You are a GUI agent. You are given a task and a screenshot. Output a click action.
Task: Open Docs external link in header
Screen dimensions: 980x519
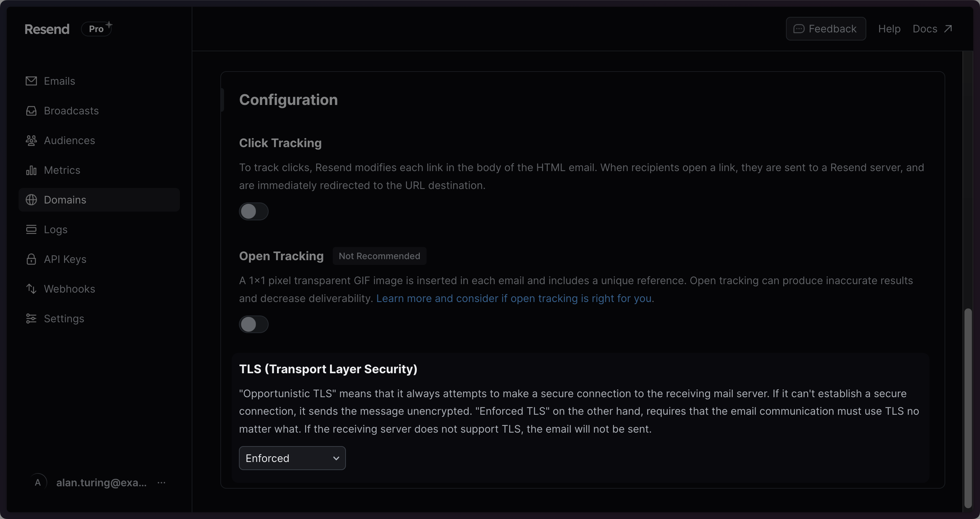pos(932,28)
